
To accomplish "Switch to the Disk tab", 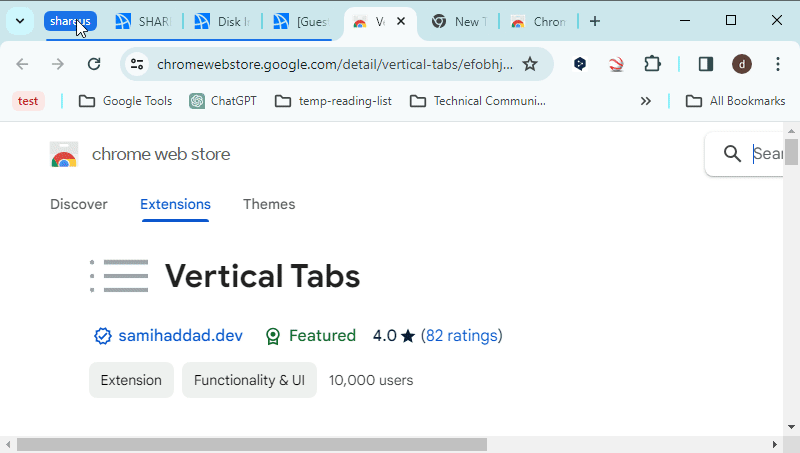I will click(x=222, y=21).
